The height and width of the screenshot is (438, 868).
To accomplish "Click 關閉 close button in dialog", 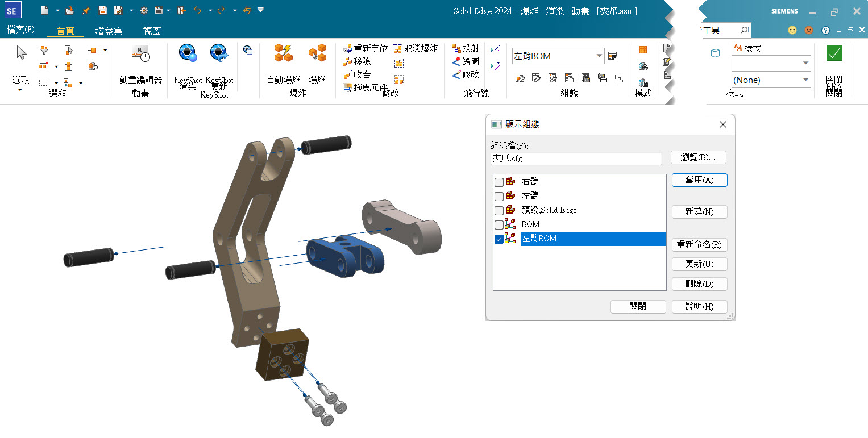I will 638,307.
